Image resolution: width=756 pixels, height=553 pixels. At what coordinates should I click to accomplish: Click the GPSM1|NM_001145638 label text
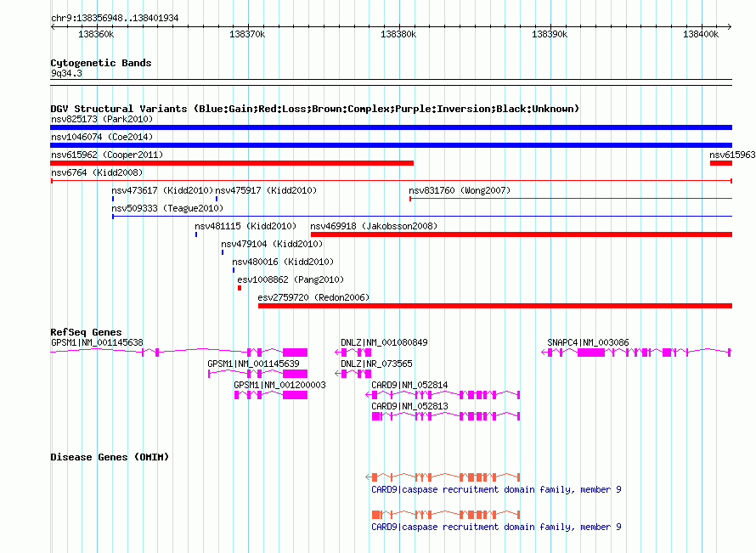97,342
